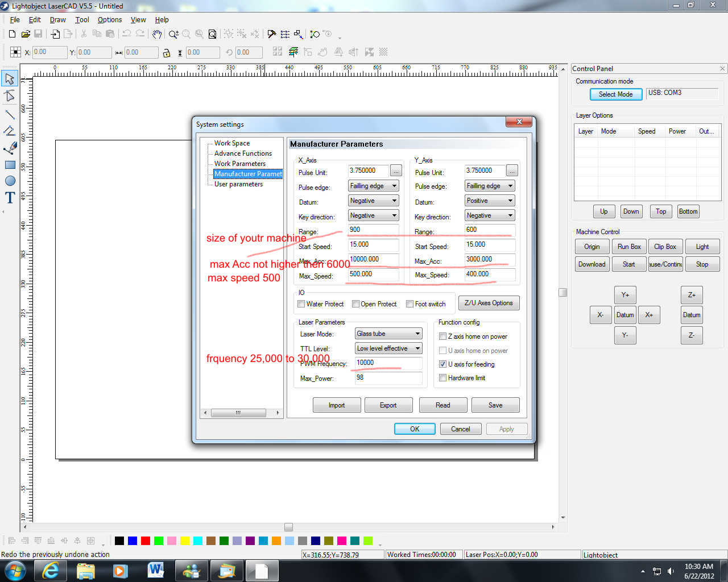The width and height of the screenshot is (728, 582).
Task: Enable the Water Protect checkbox
Action: (x=301, y=304)
